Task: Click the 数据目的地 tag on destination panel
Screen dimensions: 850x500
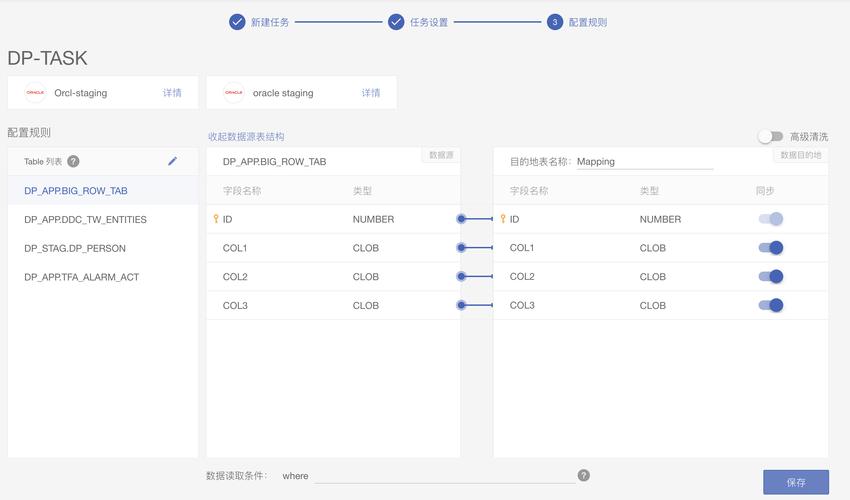Action: point(800,155)
